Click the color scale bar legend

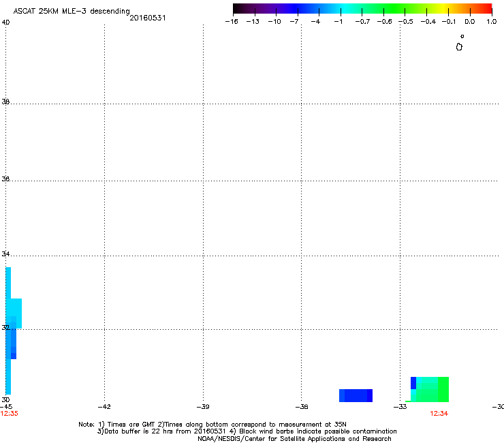362,9
